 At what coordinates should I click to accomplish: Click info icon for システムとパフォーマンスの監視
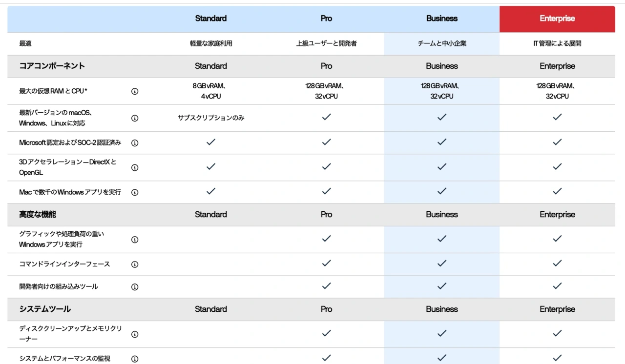pyautogui.click(x=135, y=359)
